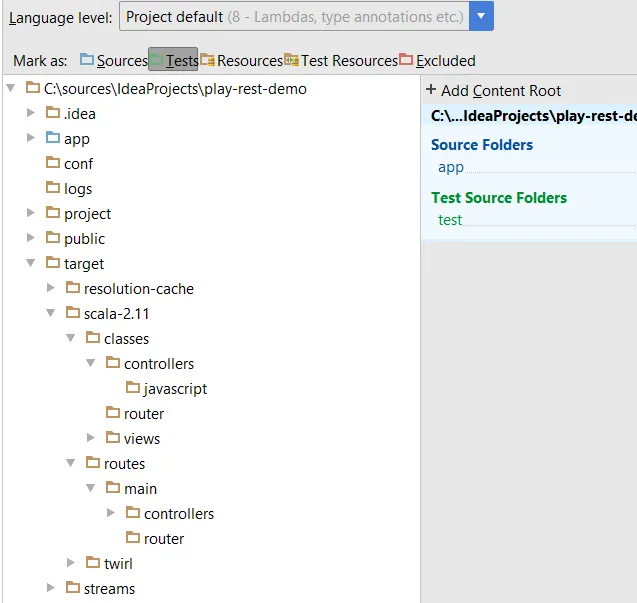Screen dimensions: 637x603
Task: Click the scala-2.11 folder icon
Action: point(73,312)
